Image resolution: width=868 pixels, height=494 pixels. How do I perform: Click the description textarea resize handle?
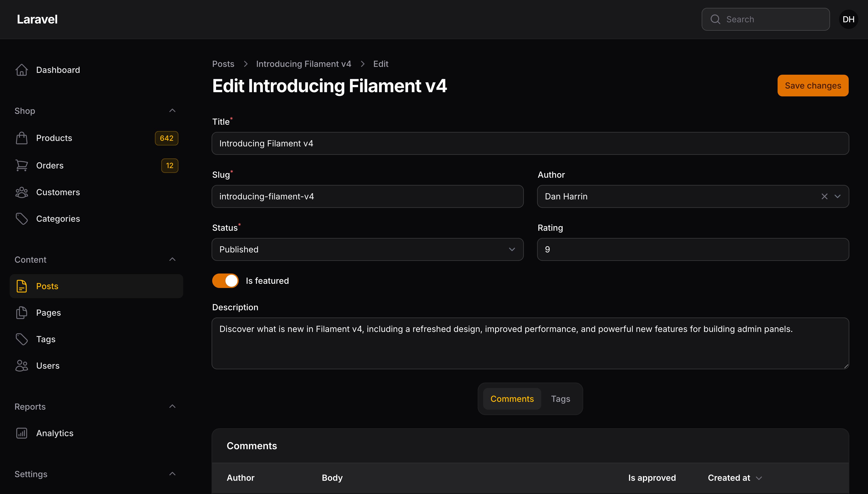point(846,366)
